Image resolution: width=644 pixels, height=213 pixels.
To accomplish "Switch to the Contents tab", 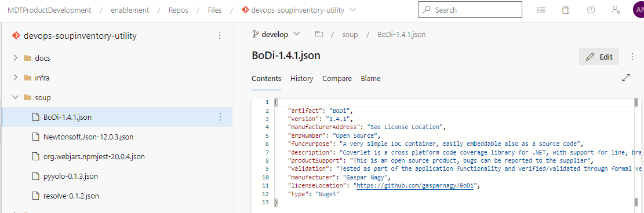I will point(267,78).
